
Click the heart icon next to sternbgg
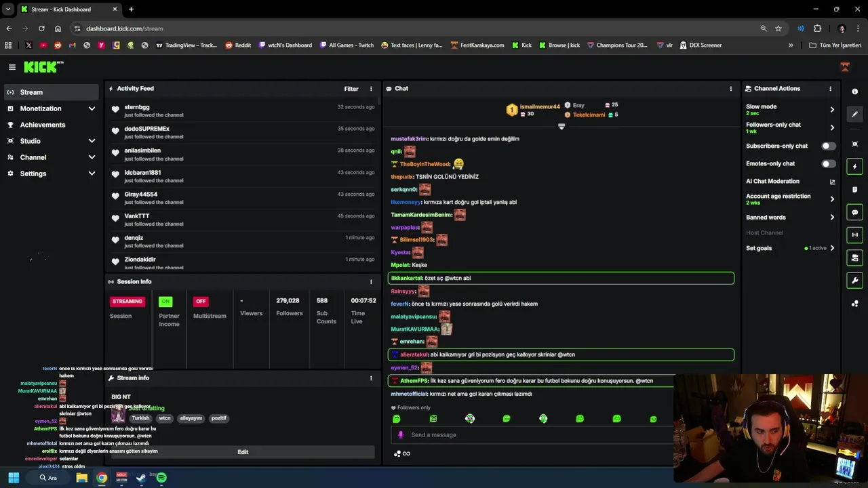[x=115, y=110]
